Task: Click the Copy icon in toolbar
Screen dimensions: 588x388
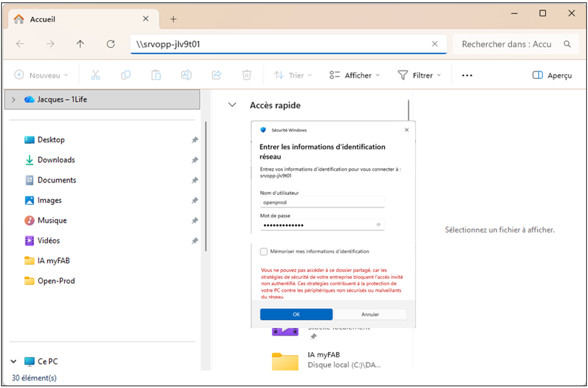Action: coord(126,75)
